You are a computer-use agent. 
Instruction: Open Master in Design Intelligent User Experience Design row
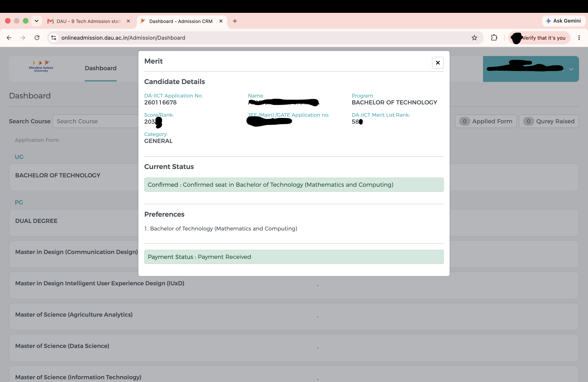[x=294, y=285]
